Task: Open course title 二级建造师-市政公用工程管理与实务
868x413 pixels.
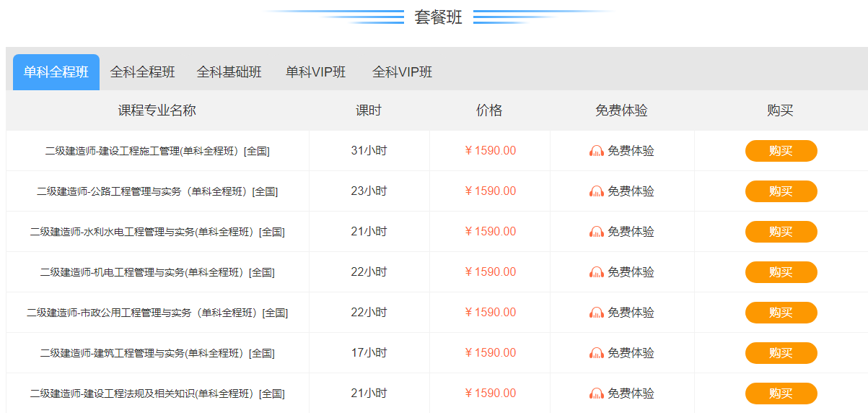Action: click(157, 313)
